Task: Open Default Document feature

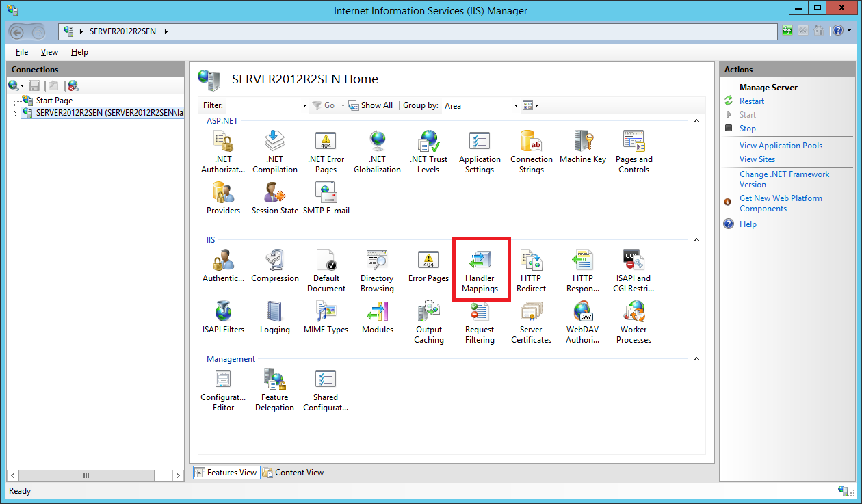Action: tap(326, 271)
